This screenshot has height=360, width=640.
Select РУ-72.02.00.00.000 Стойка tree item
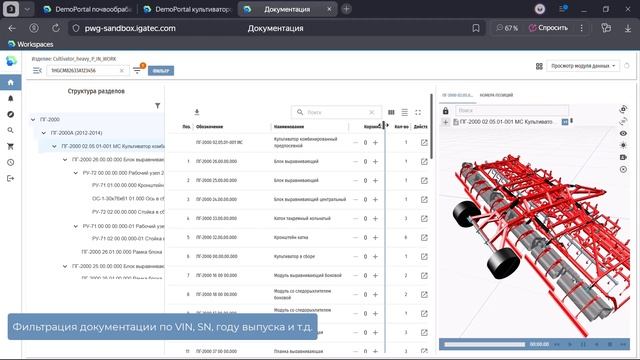click(x=128, y=212)
